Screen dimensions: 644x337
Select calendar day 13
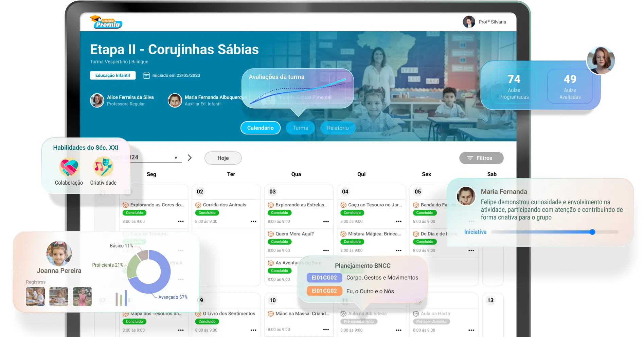click(490, 300)
